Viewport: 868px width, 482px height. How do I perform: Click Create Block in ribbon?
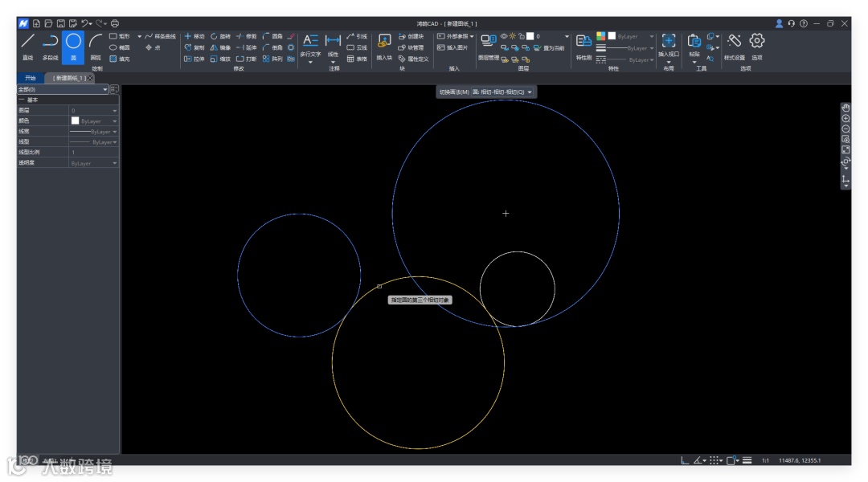click(x=411, y=36)
